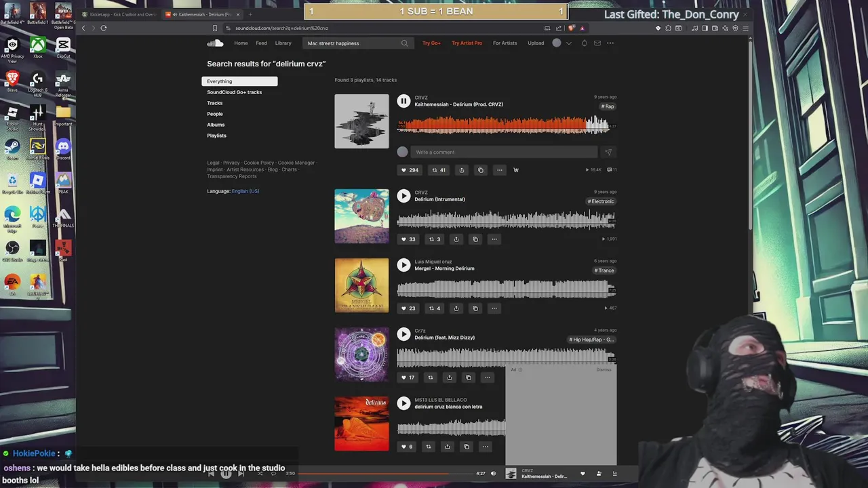The width and height of the screenshot is (868, 488).
Task: Mute via the player volume speaker icon
Action: (493, 474)
